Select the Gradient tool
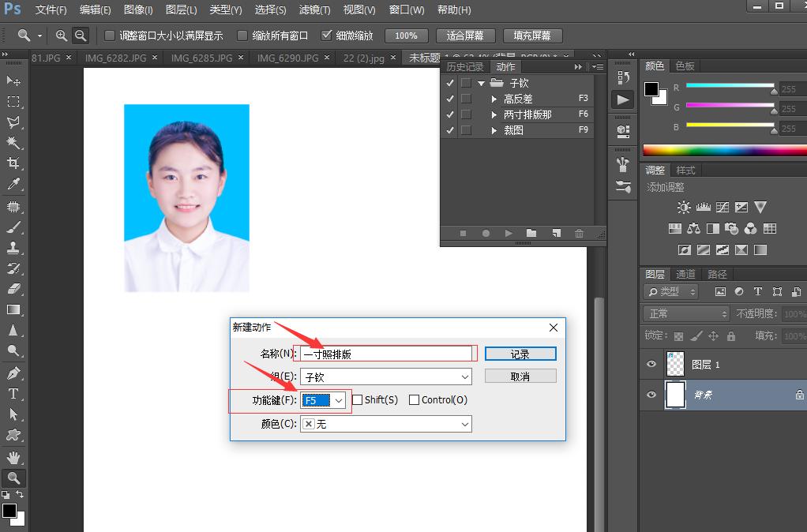Screen dimensions: 807x532 tap(13, 307)
